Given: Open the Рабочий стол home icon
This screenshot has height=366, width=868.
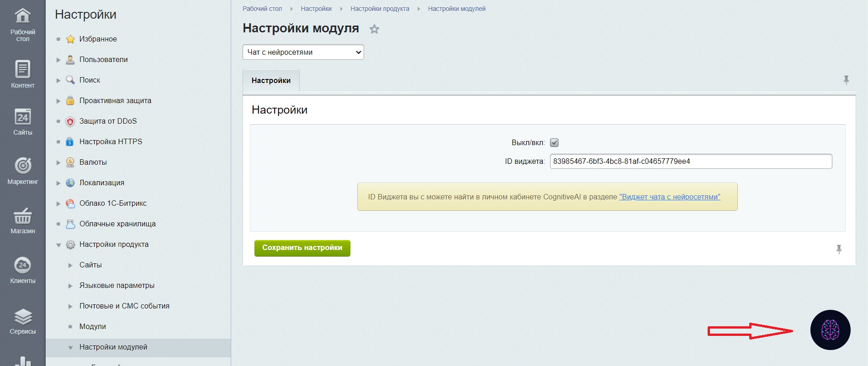Looking at the screenshot, I should [22, 16].
